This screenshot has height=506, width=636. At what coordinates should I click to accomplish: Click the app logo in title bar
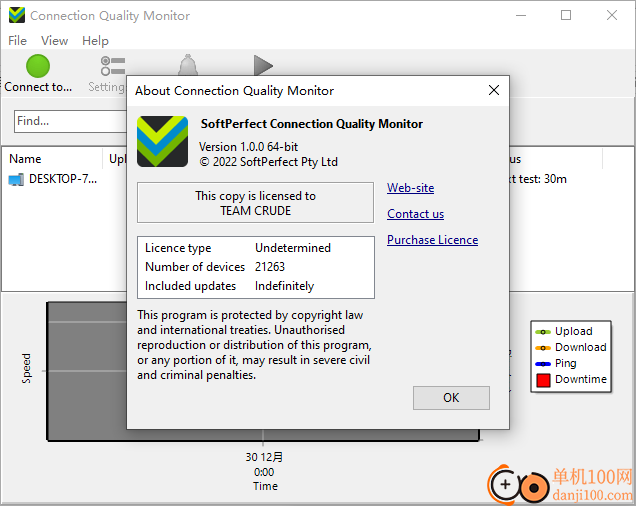pos(17,15)
